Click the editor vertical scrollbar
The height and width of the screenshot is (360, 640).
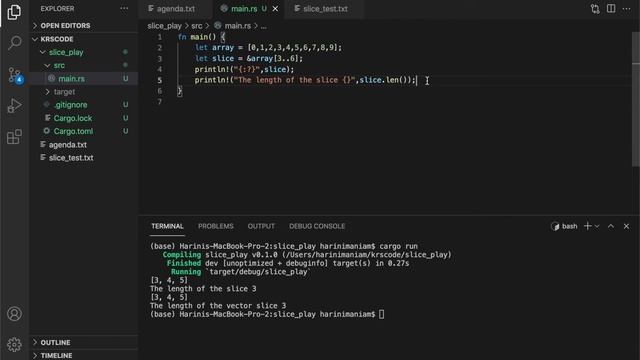point(636,98)
